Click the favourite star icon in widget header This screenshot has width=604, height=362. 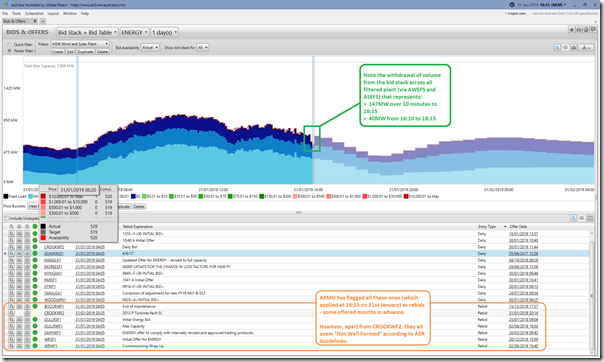pyautogui.click(x=572, y=29)
